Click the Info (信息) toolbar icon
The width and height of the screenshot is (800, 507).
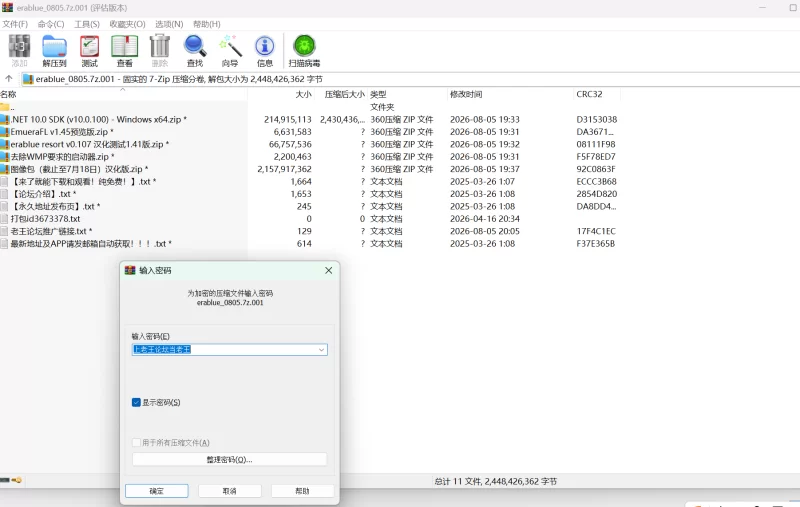[264, 50]
